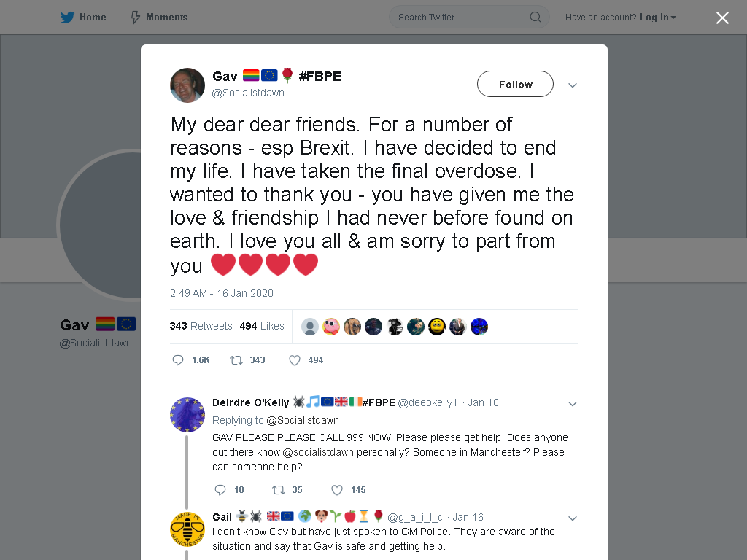Reply to Gav's main tweet icon
Viewport: 747px width, 560px height.
178,360
